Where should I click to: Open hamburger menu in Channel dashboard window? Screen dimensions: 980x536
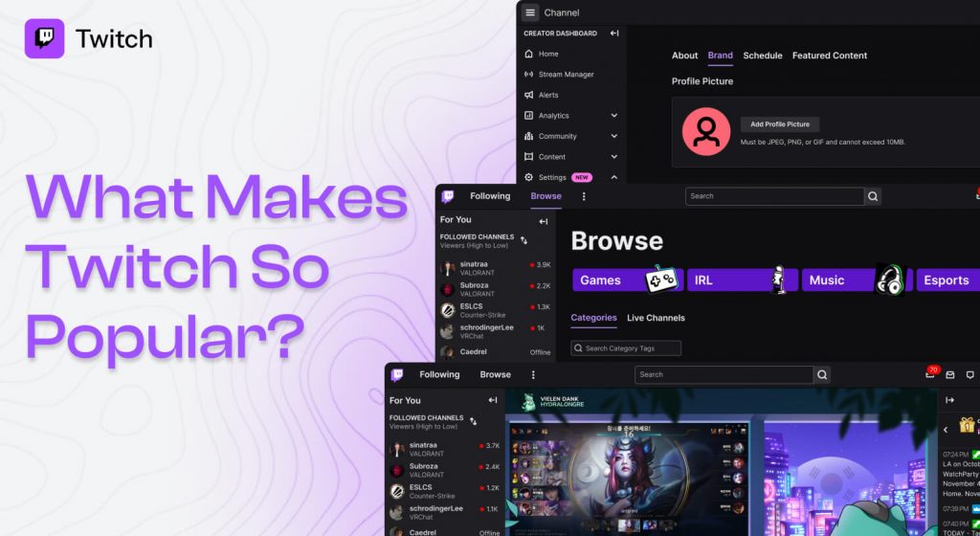click(x=530, y=12)
